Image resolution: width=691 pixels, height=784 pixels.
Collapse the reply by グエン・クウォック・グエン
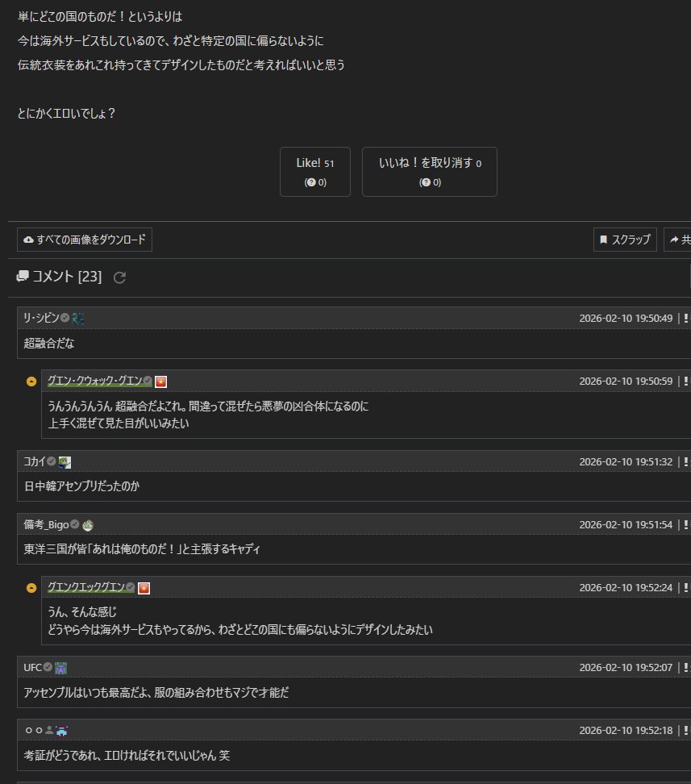tap(31, 382)
